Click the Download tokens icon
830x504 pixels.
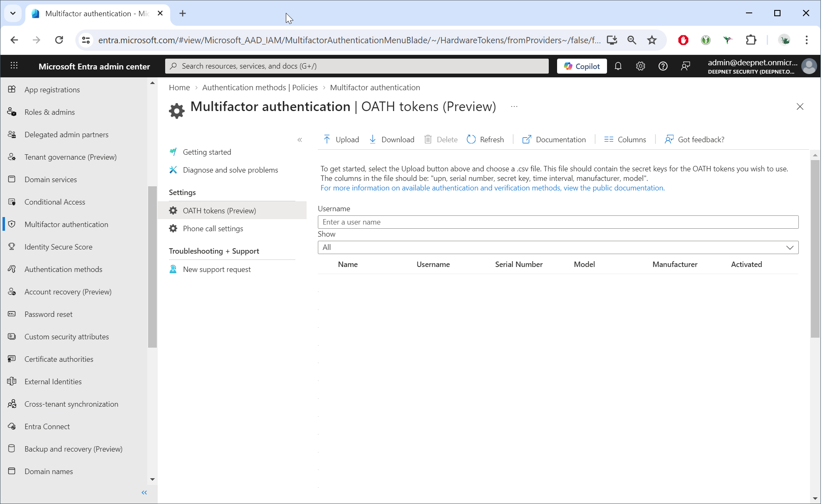pos(373,139)
